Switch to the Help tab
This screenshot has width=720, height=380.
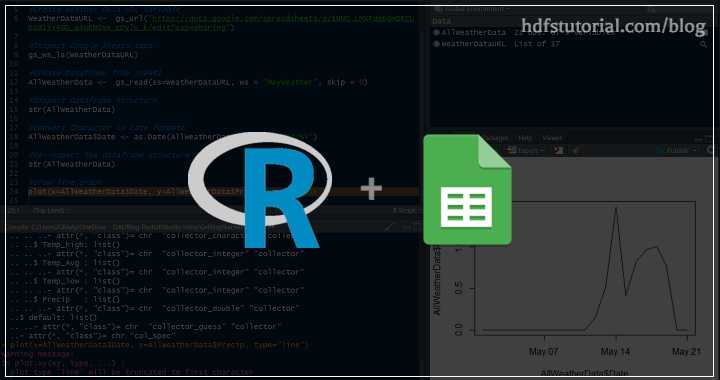[x=524, y=138]
